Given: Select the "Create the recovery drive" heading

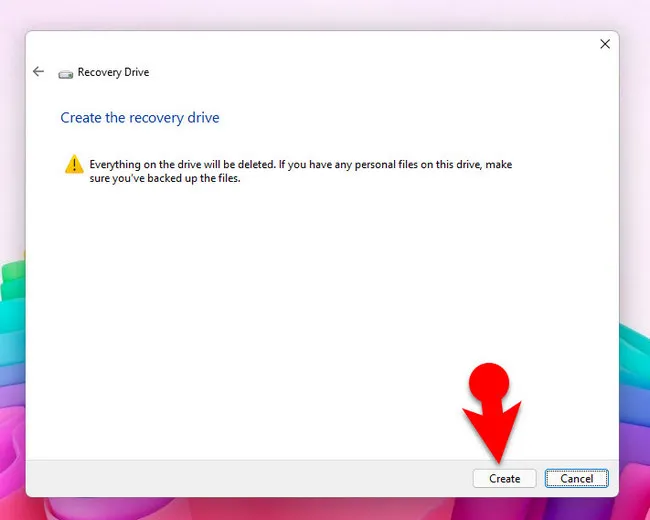Looking at the screenshot, I should click(140, 118).
